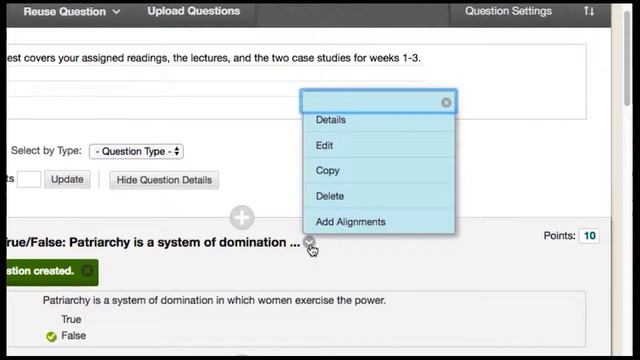Open the Question Type select box
640x360 pixels.
[x=136, y=151]
